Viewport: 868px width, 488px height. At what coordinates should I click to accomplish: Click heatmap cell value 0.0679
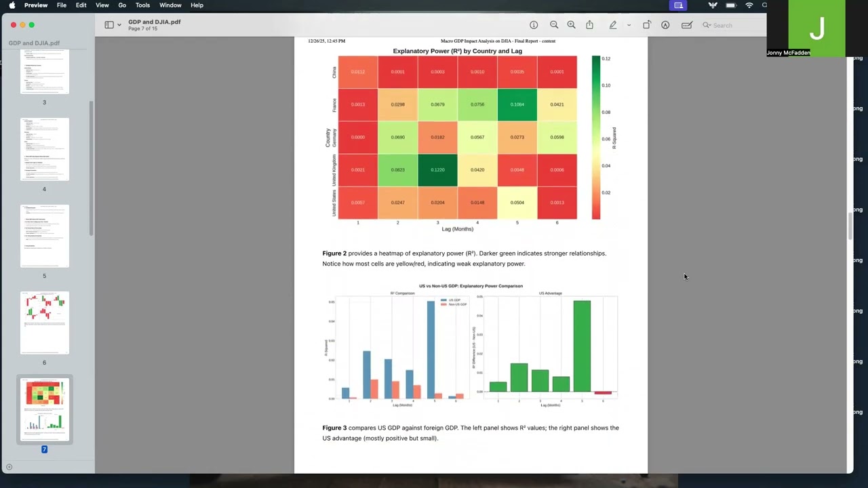pos(437,104)
